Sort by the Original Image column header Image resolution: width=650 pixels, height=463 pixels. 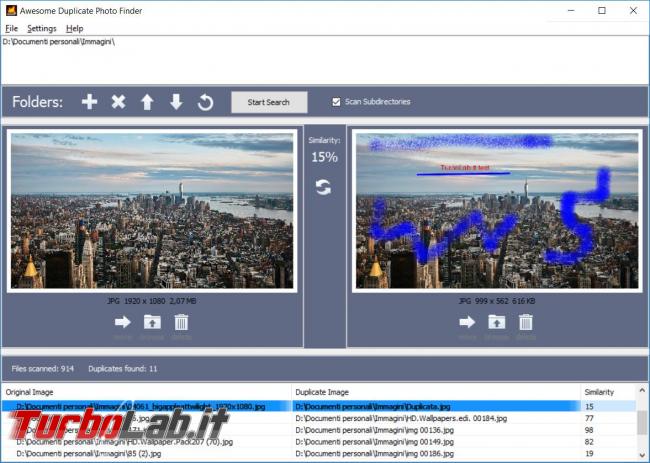point(146,392)
